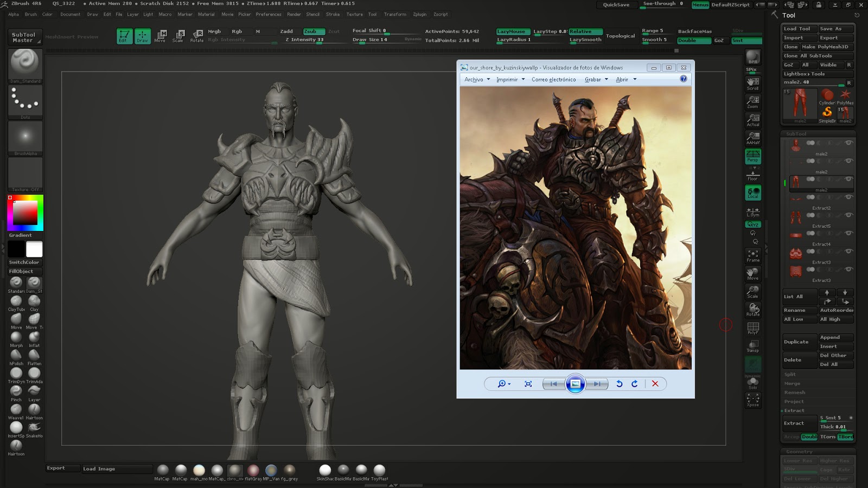Screen dimensions: 868x488
Task: Select the Pinch brush
Action: point(16,393)
